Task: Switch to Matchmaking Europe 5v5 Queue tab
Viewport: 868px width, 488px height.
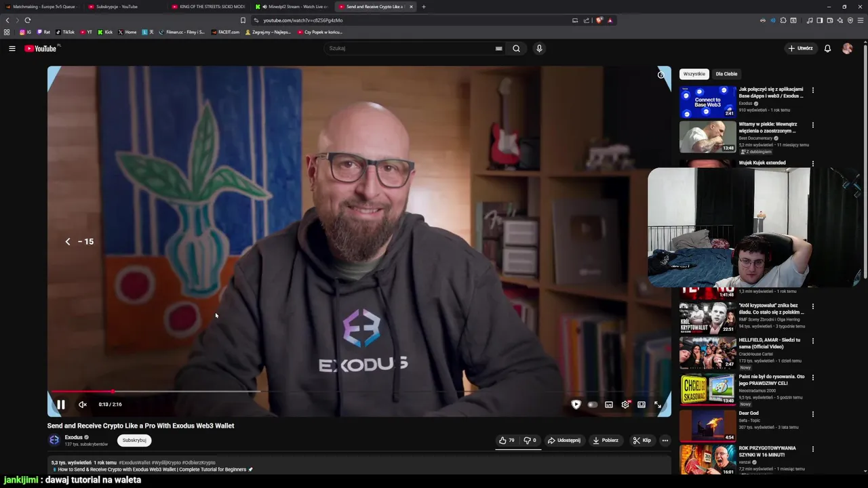Action: click(x=42, y=7)
